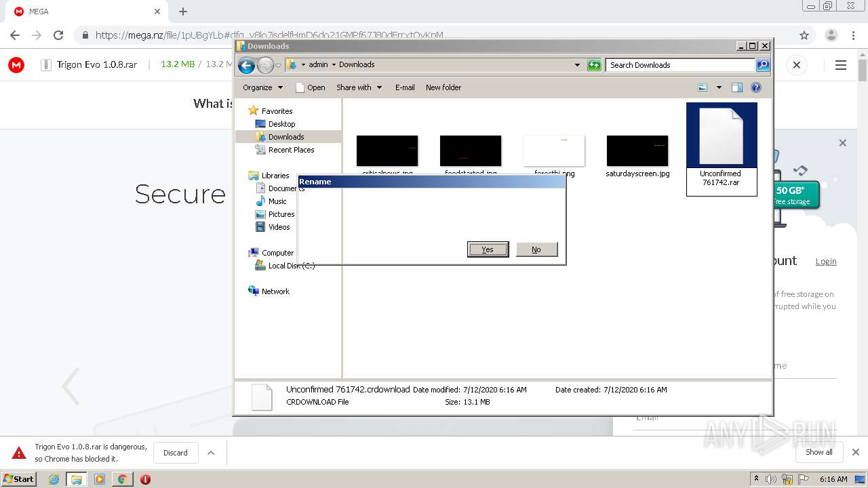Image resolution: width=868 pixels, height=488 pixels.
Task: Open Music library in navigation pane
Action: [271, 201]
